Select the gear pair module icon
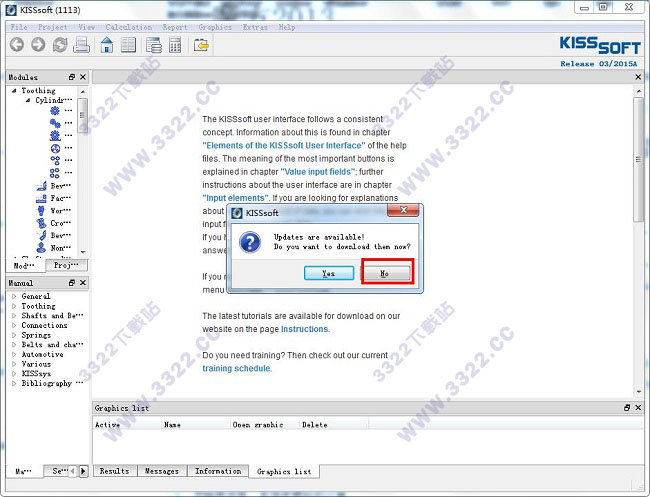Screen dimensions: 650x497 (55, 123)
